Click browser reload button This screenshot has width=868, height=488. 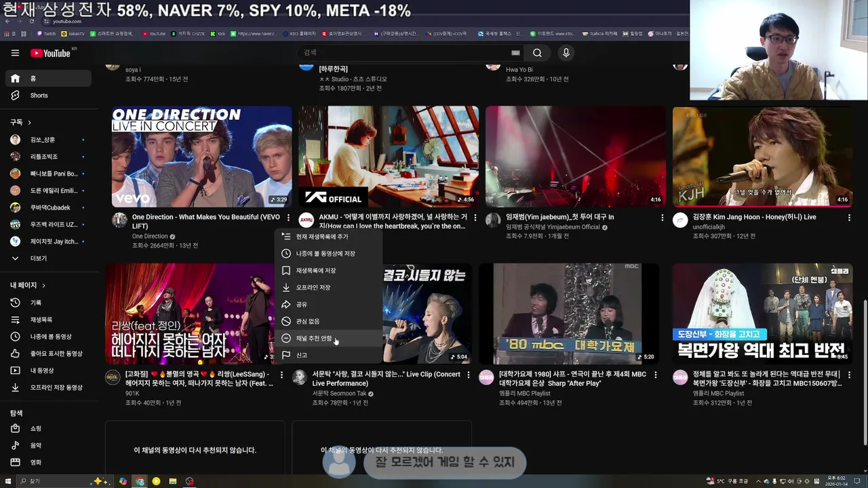(x=31, y=22)
